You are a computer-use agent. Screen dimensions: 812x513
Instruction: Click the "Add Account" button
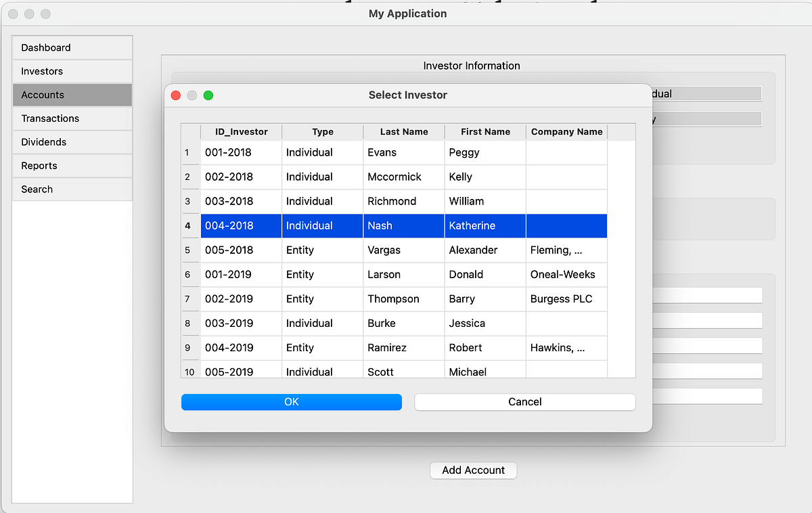(x=473, y=470)
